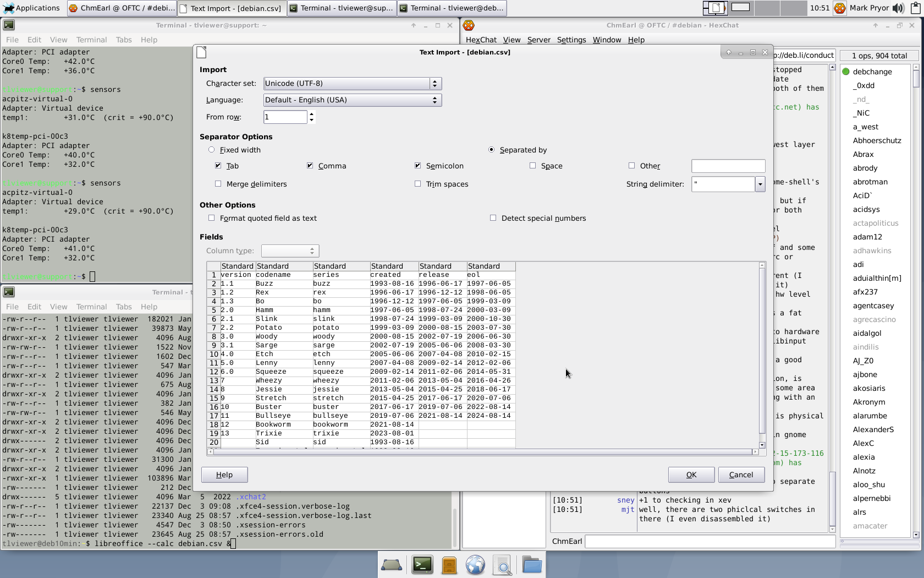Click preview vertical scrollbar in dialog
924x578 pixels.
[x=762, y=355]
